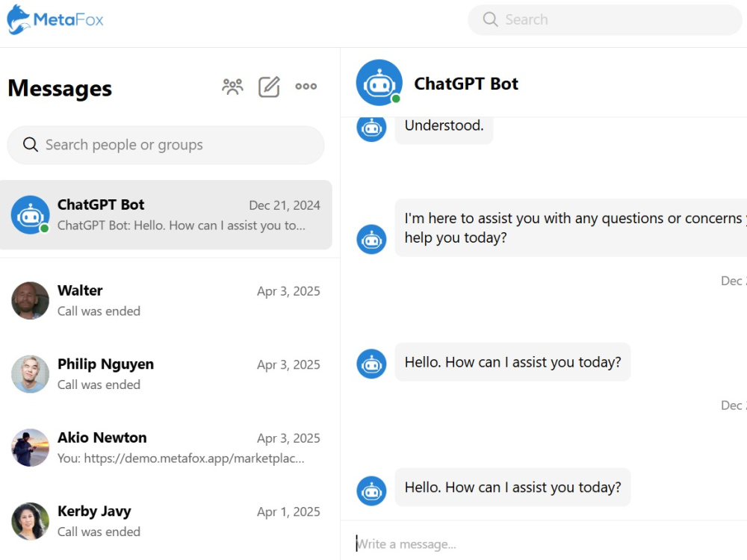
Task: Click Akio Newton's avatar thumbnail
Action: (31, 447)
